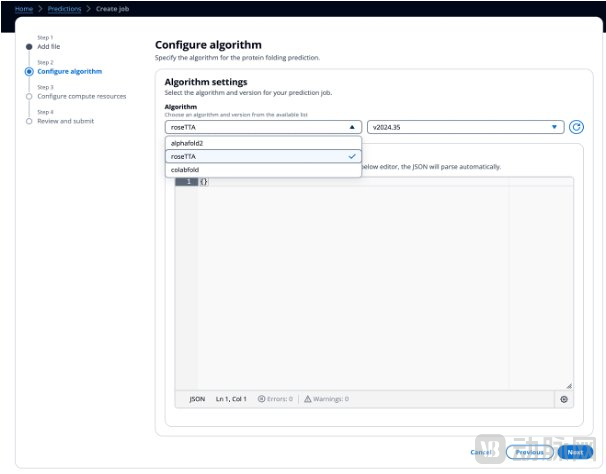Click the Errors indicator icon in status bar

261,399
